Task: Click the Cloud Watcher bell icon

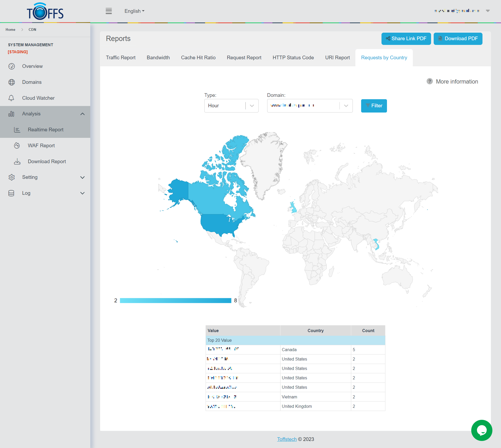Action: click(x=11, y=98)
